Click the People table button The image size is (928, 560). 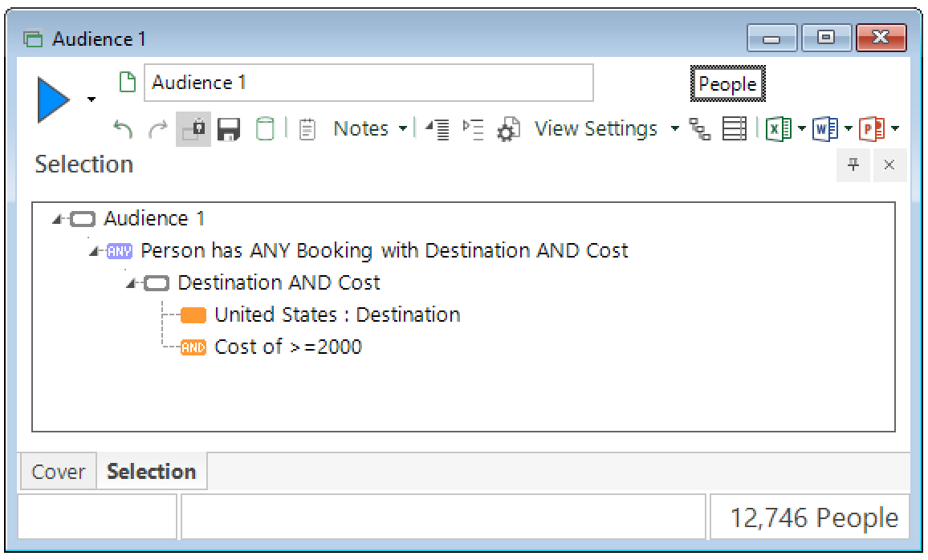pos(727,84)
